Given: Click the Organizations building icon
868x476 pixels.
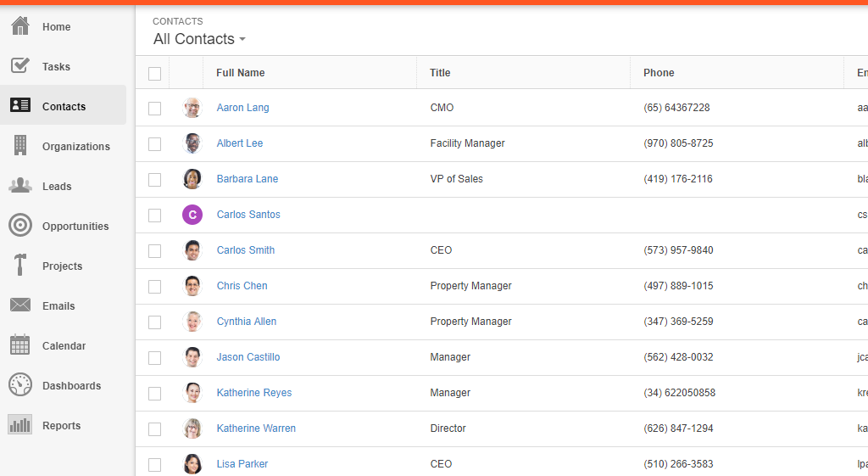Looking at the screenshot, I should (20, 146).
